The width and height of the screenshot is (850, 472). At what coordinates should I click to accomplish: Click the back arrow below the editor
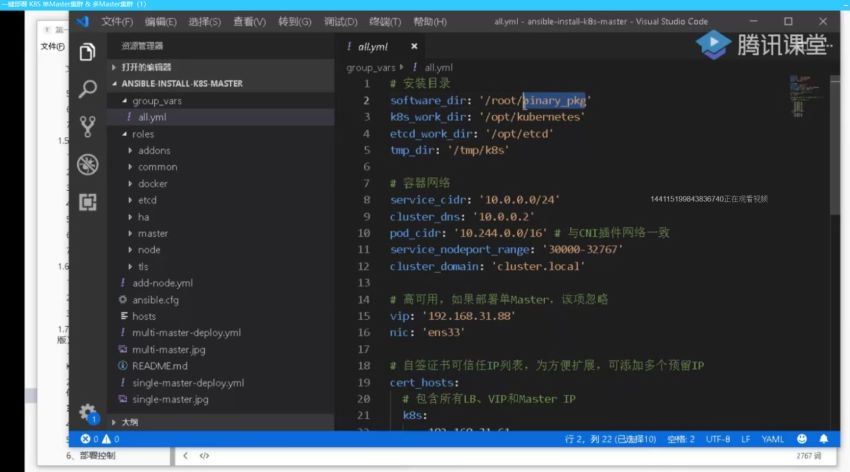[185, 456]
